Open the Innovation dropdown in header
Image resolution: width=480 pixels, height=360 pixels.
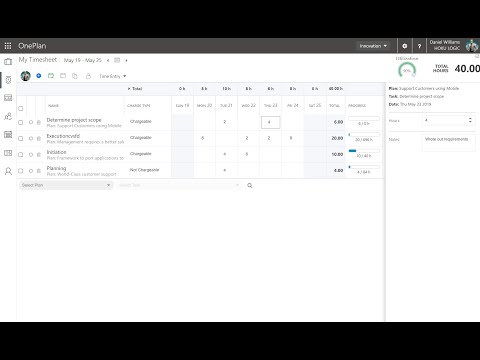373,46
